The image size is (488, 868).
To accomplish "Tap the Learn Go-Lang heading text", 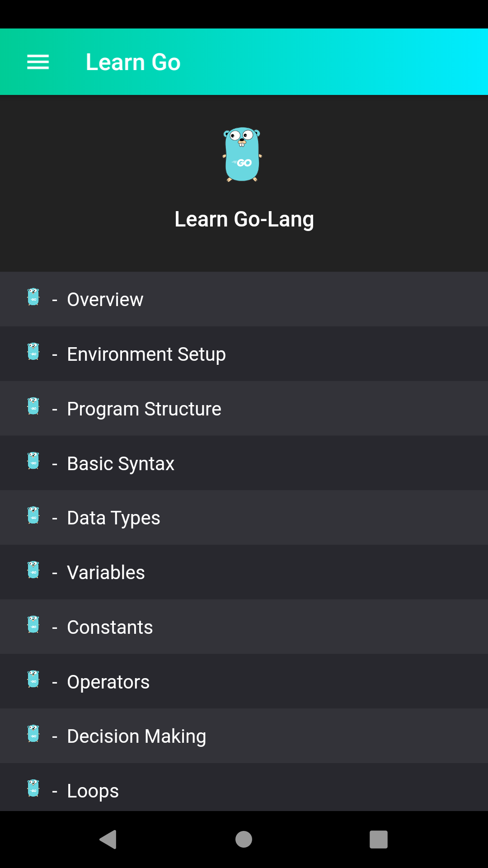I will pos(244,219).
